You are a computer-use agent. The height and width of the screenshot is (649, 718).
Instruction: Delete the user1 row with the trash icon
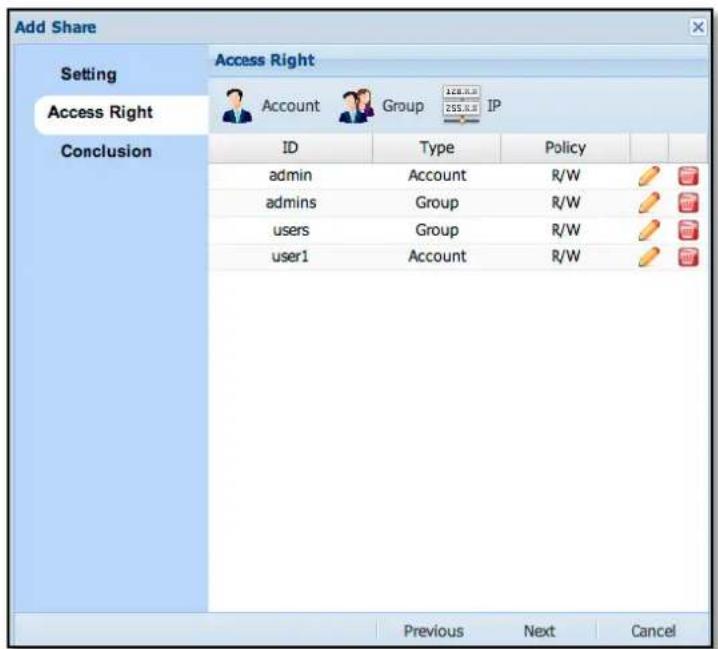[688, 256]
